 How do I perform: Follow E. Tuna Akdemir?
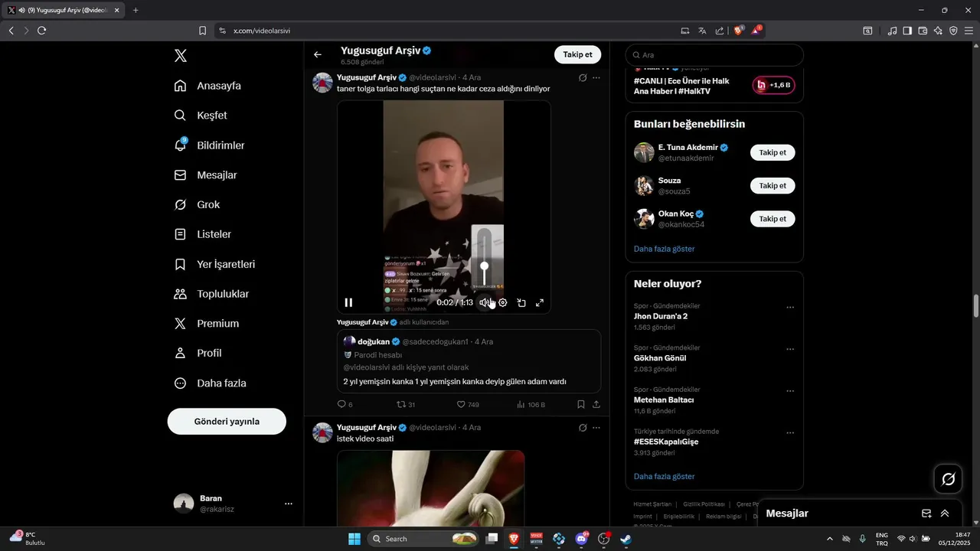(773, 152)
